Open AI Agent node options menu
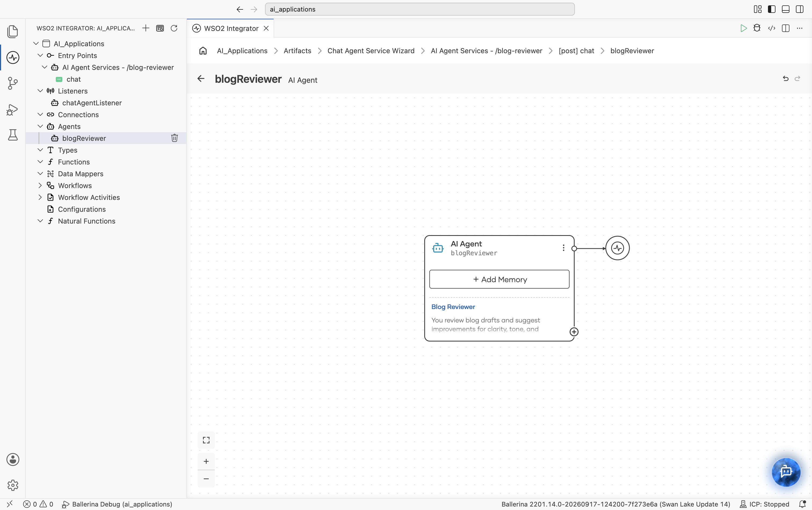 pyautogui.click(x=563, y=248)
